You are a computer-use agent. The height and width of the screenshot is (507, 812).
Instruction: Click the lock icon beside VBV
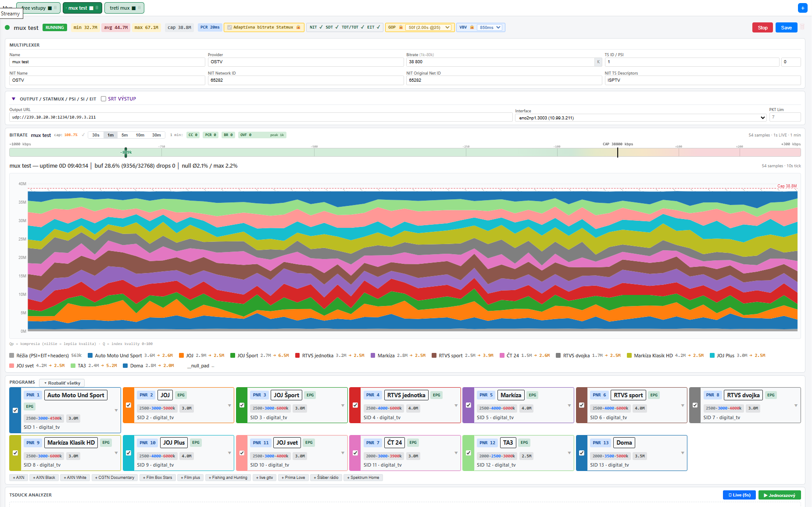coord(472,27)
